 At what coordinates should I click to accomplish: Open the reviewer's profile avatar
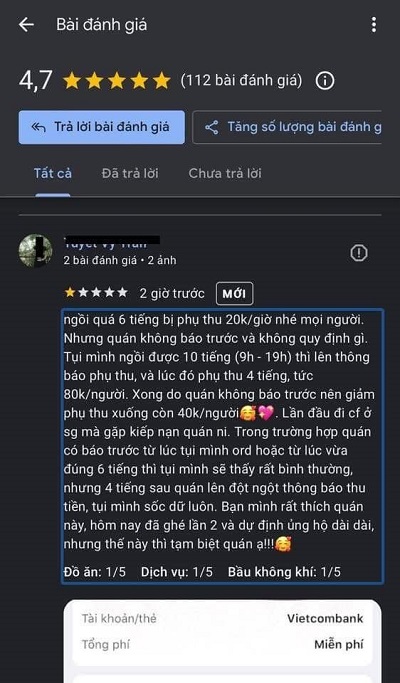pyautogui.click(x=36, y=251)
